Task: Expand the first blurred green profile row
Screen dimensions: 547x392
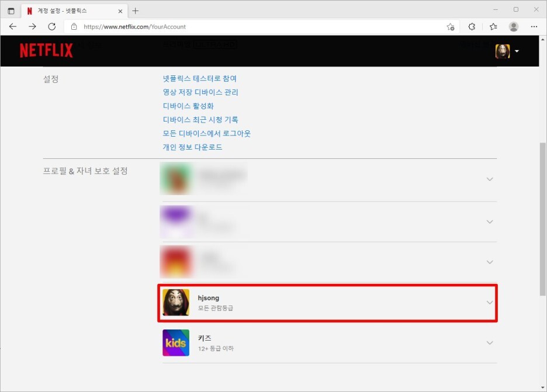Action: [x=490, y=179]
